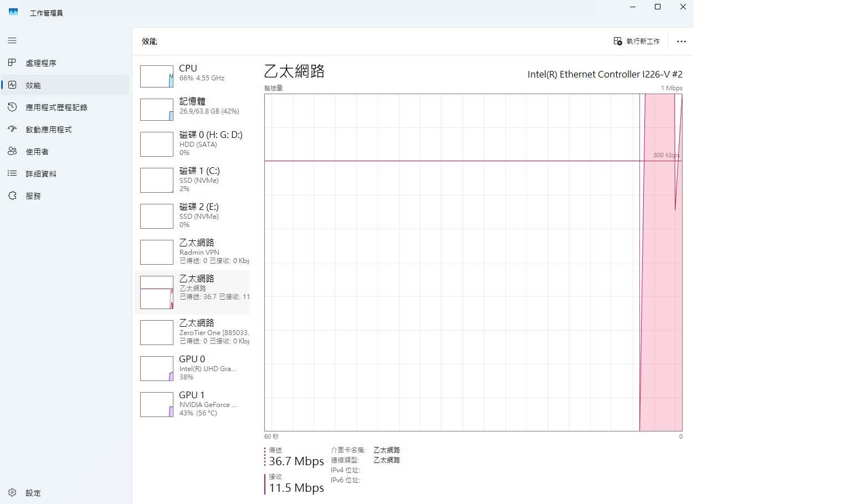
Task: Open the 服務 services puzzle icon
Action: tap(12, 196)
